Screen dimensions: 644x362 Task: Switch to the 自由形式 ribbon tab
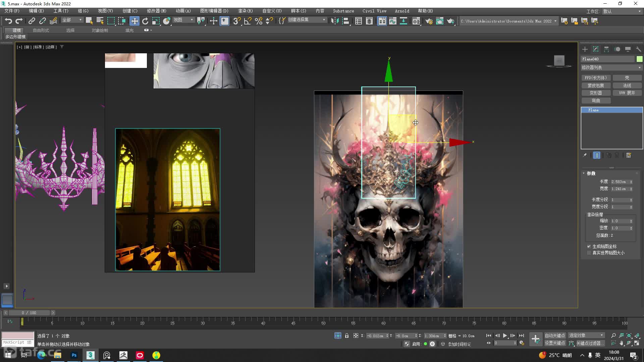[41, 30]
